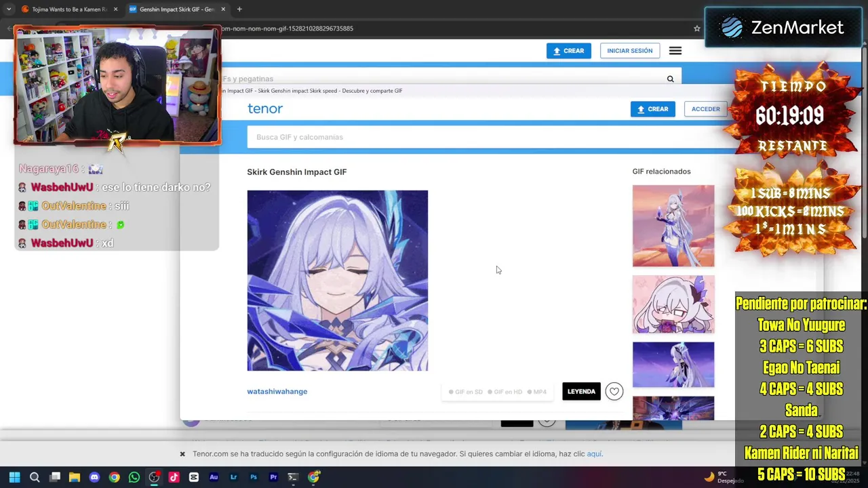Launch Adobe Premiere Pro from the taskbar

point(273,477)
